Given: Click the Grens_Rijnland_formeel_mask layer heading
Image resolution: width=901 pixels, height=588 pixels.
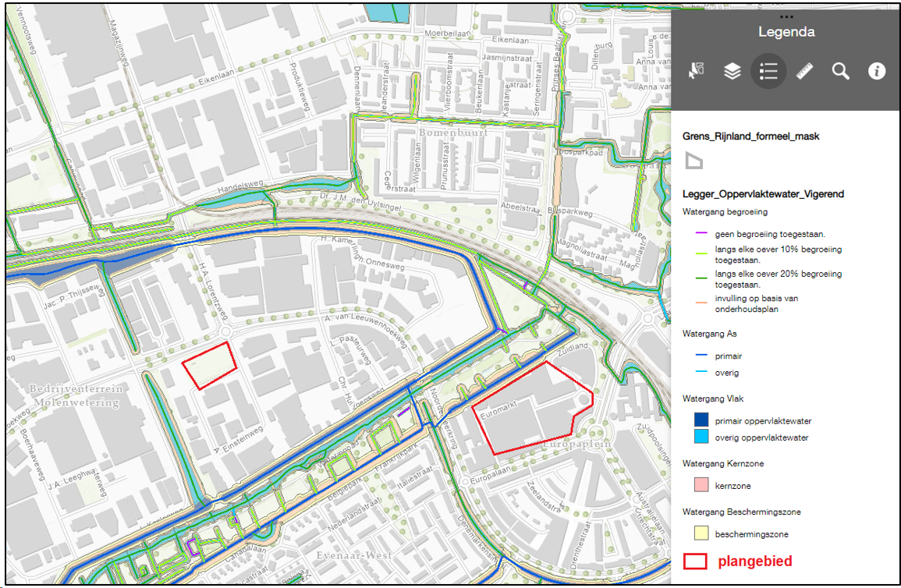Looking at the screenshot, I should pos(750,136).
